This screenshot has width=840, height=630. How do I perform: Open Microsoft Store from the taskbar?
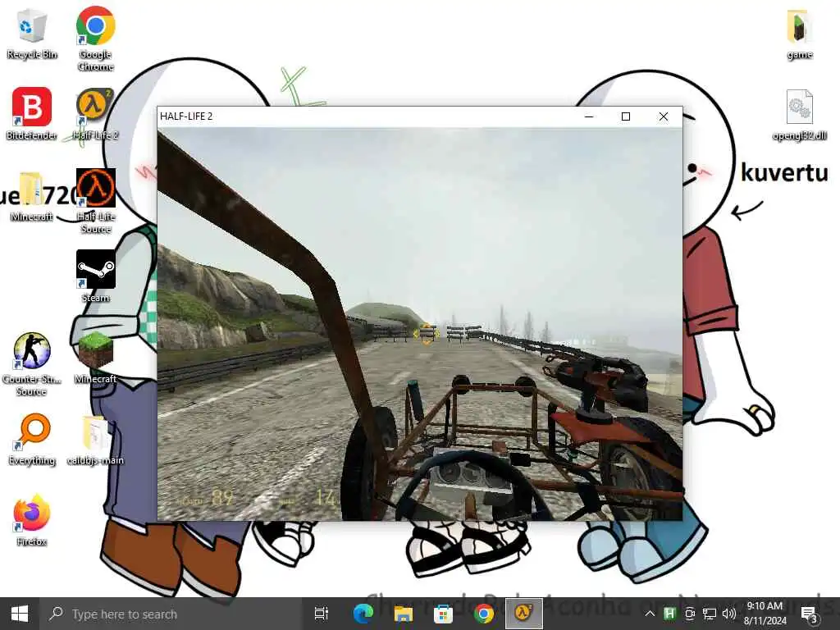pos(443,614)
